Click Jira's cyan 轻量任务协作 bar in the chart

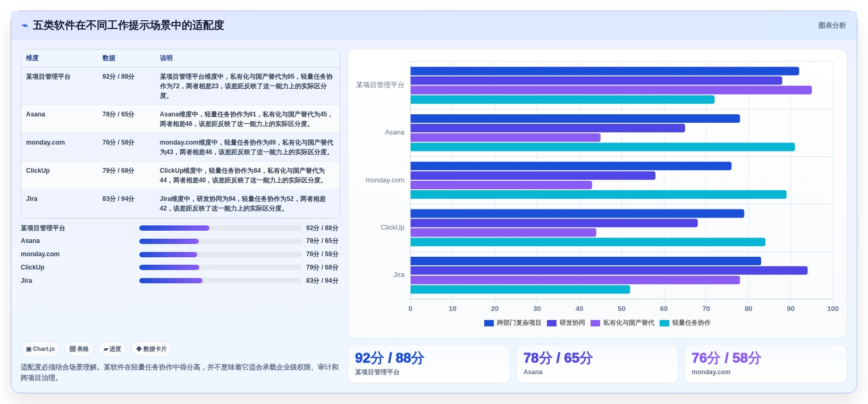click(x=520, y=290)
